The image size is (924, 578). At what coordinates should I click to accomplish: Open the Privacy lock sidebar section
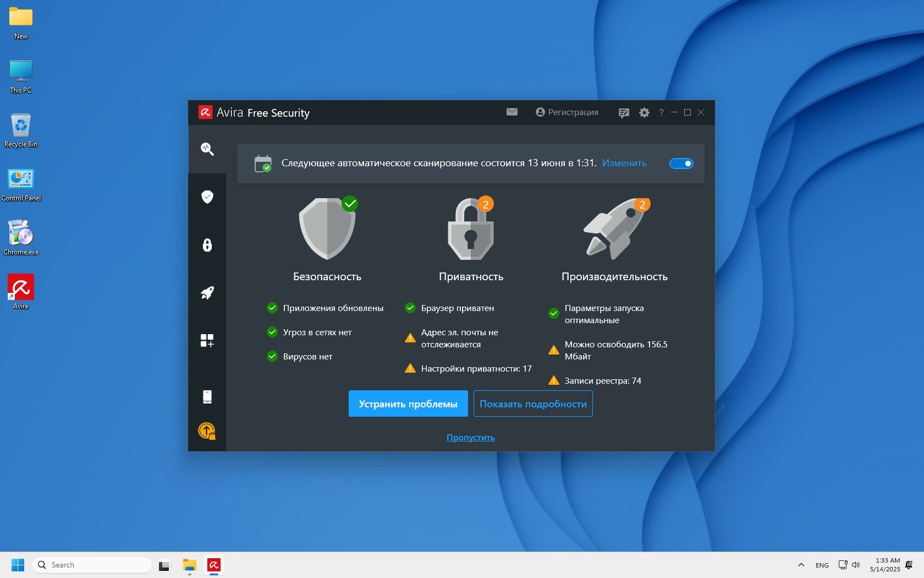click(x=207, y=245)
